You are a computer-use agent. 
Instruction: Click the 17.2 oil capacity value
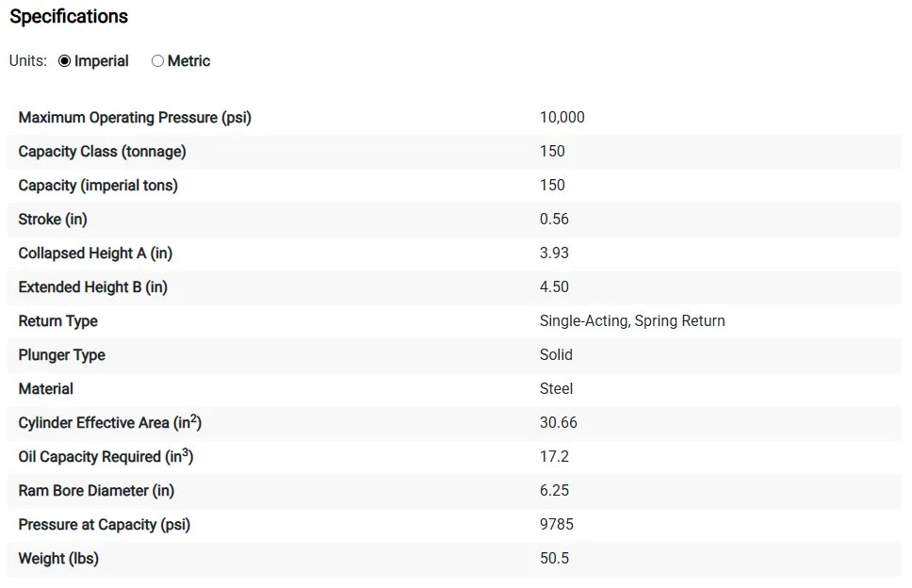coord(554,457)
